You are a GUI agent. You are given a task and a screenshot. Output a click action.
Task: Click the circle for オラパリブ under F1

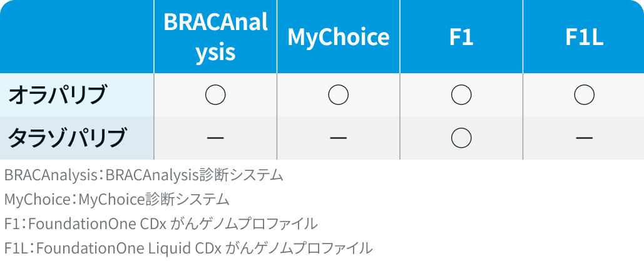point(461,95)
